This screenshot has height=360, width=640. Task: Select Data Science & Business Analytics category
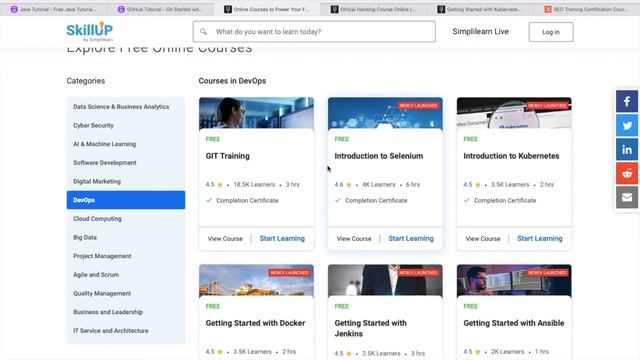point(126,107)
